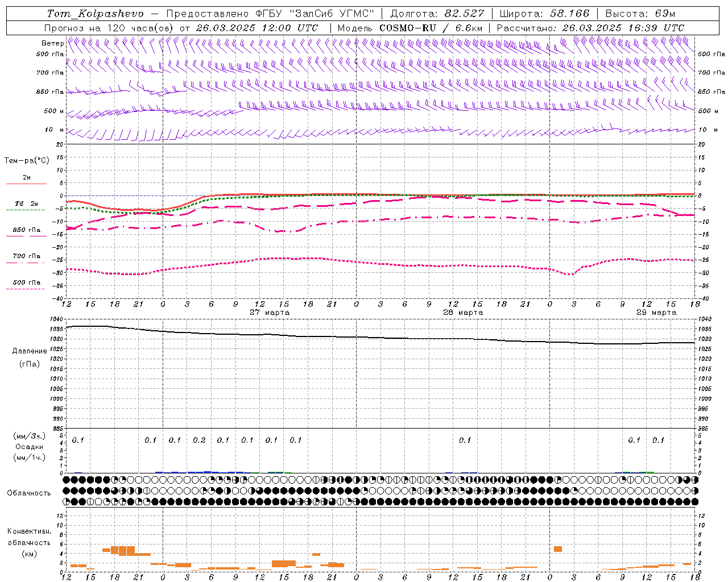Click the green precipitation bar on 27 марта
Image resolution: width=728 pixels, height=582 pixels.
pos(276,472)
